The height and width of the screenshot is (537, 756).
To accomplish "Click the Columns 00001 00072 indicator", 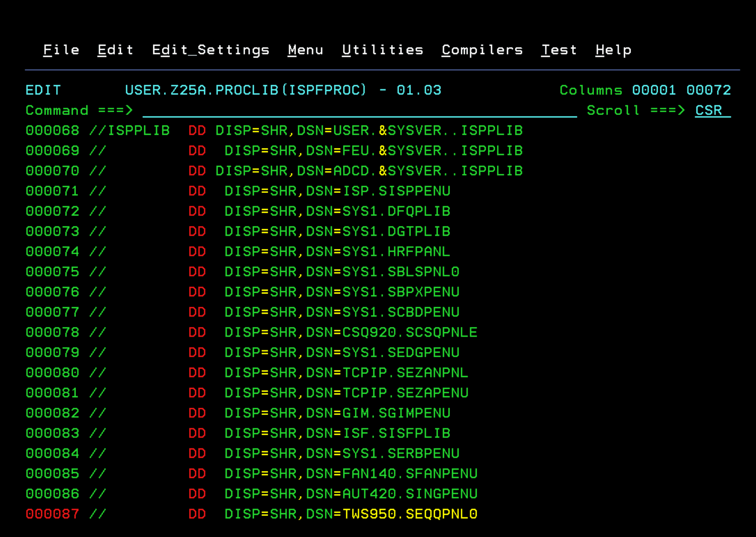I will [645, 90].
